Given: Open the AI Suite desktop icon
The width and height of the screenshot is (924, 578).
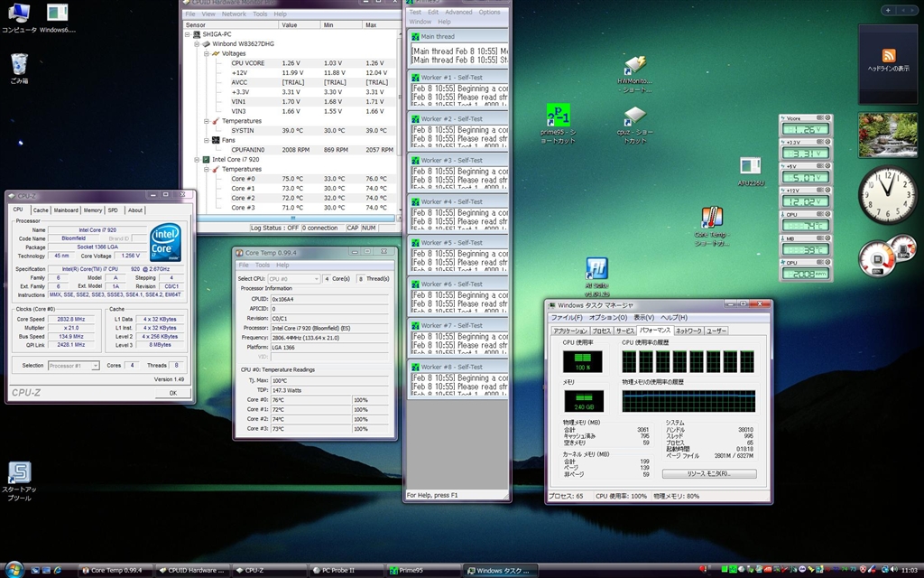Looking at the screenshot, I should [596, 269].
